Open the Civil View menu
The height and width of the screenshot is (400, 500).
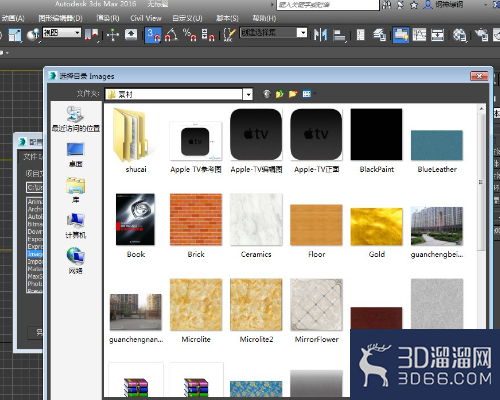coord(146,18)
